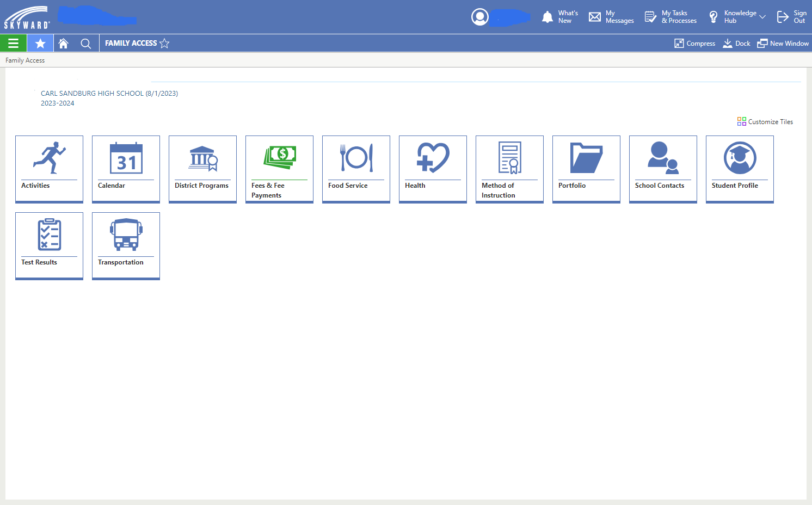Expand the Knowledge Hub dropdown
The height and width of the screenshot is (505, 812).
point(737,17)
